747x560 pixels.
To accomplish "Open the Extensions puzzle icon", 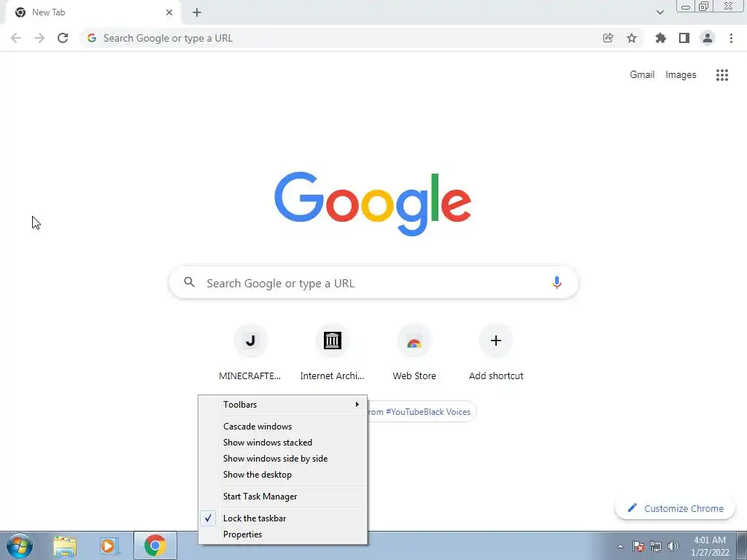I will pos(660,38).
